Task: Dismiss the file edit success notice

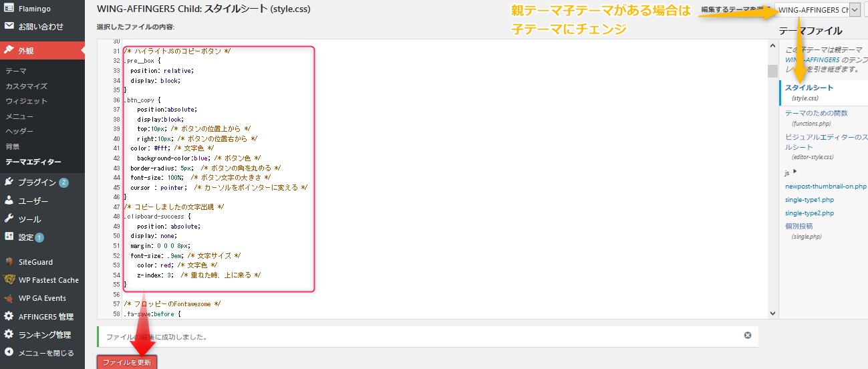Action: pos(748,336)
